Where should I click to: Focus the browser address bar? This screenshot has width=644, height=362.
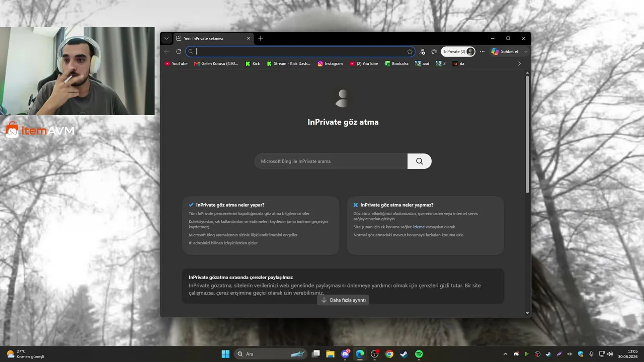click(300, 51)
